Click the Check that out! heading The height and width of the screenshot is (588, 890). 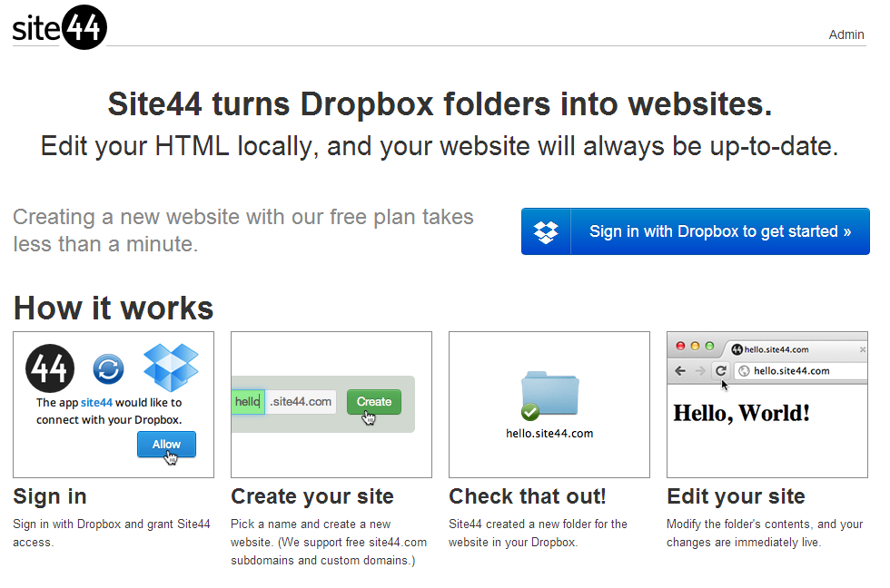pos(528,496)
